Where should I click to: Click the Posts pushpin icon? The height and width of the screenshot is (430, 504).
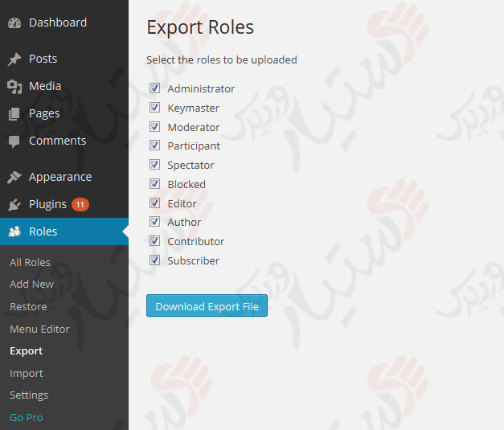[14, 59]
